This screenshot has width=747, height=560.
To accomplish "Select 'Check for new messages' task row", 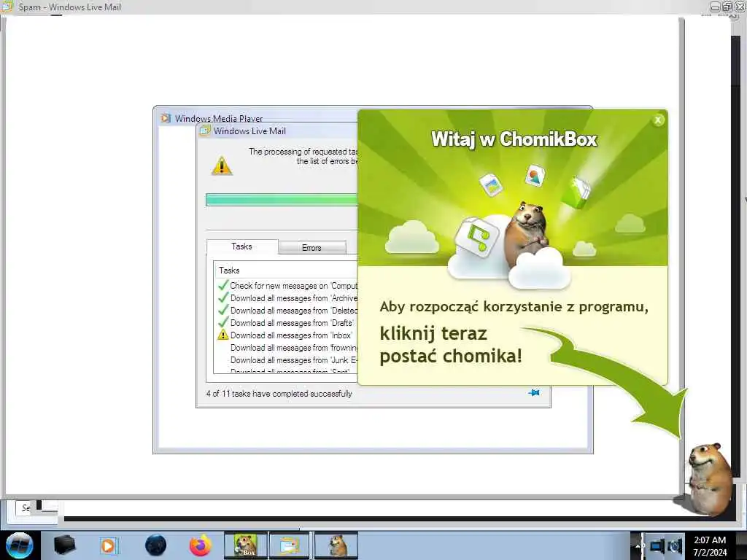I will click(x=287, y=286).
